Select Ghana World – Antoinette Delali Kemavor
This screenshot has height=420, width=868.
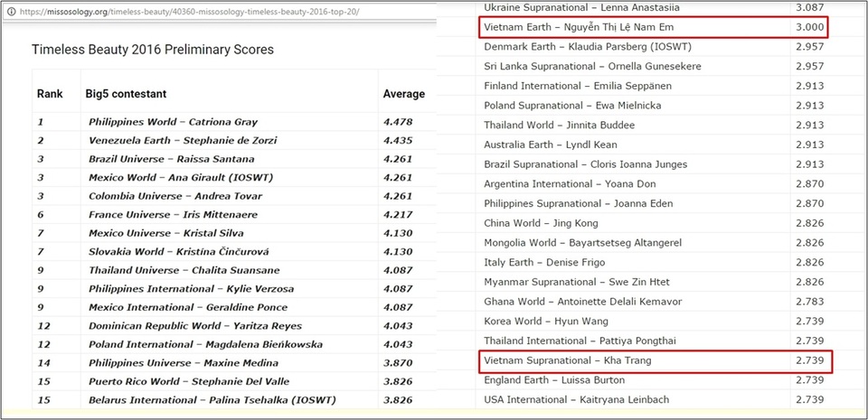point(583,302)
